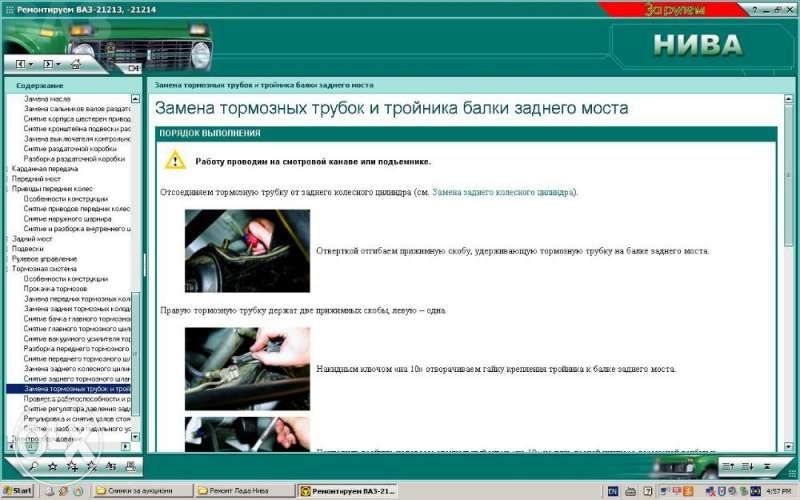Select Замена сальников валов entry
The height and width of the screenshot is (500, 800).
(x=77, y=109)
